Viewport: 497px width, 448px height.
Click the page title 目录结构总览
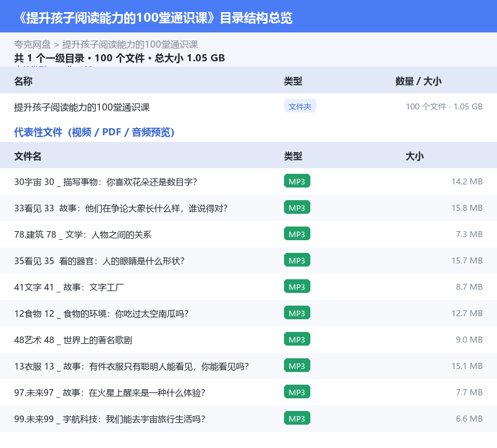tap(256, 18)
